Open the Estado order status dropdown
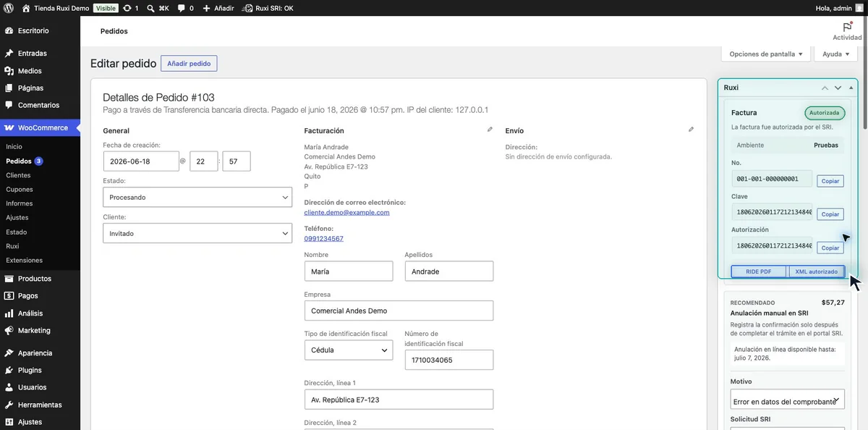 (197, 197)
